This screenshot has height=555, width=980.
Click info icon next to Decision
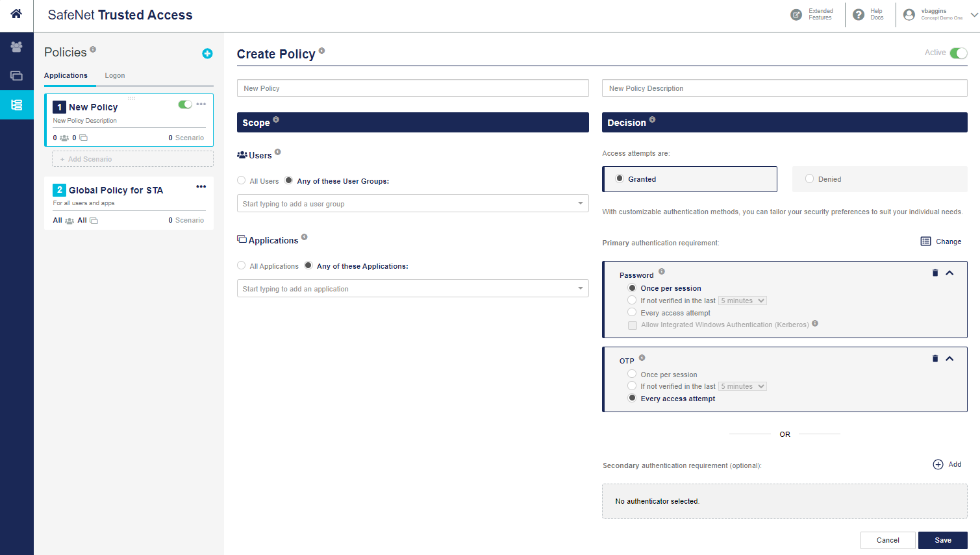(652, 119)
